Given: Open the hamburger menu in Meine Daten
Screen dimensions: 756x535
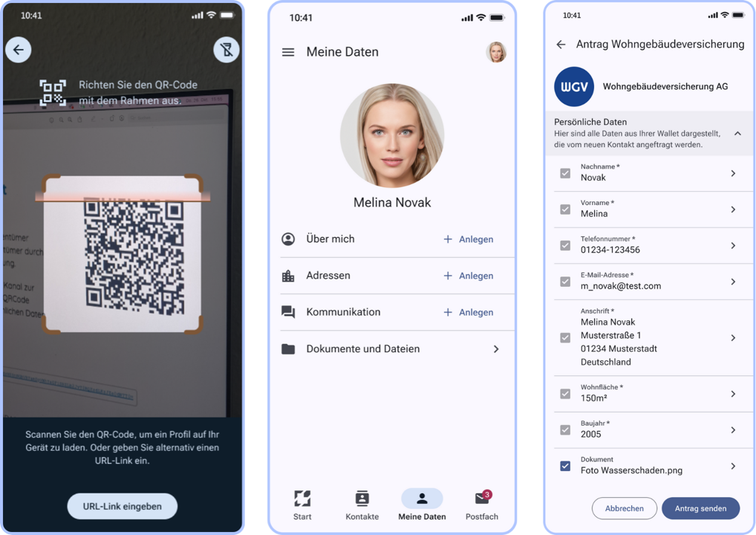Looking at the screenshot, I should pos(288,52).
